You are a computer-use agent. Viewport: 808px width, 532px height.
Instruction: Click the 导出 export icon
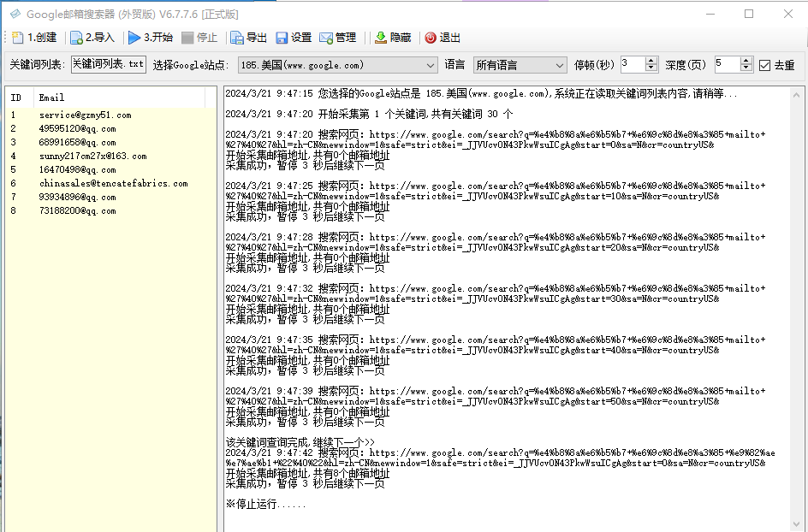click(x=236, y=38)
